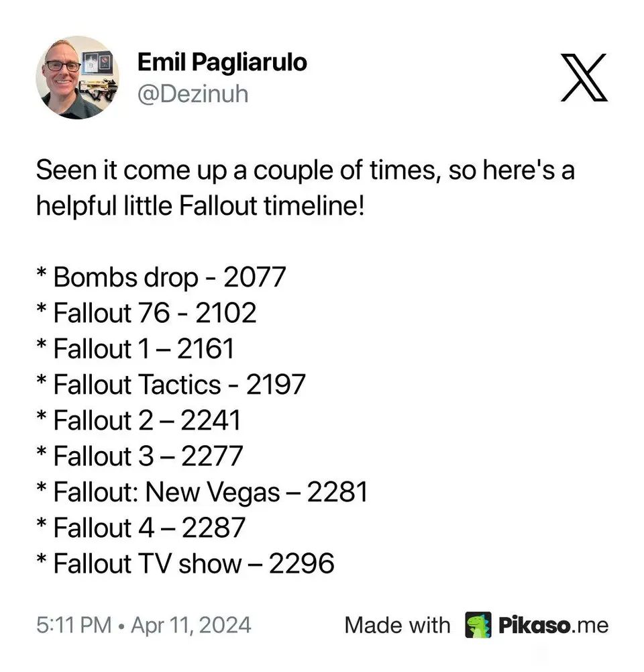
Task: Click the Apr 11, 2024 date
Action: pyautogui.click(x=191, y=625)
